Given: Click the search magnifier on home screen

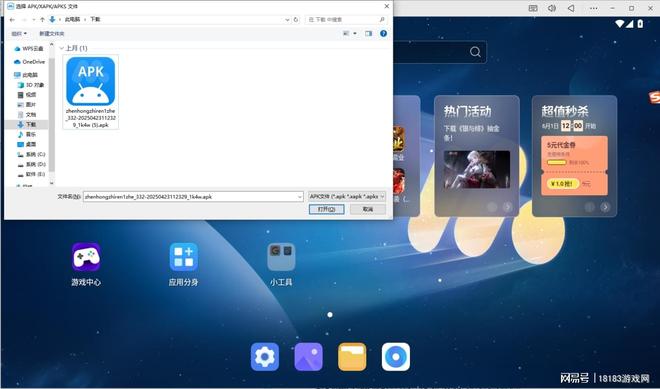Looking at the screenshot, I should point(475,52).
